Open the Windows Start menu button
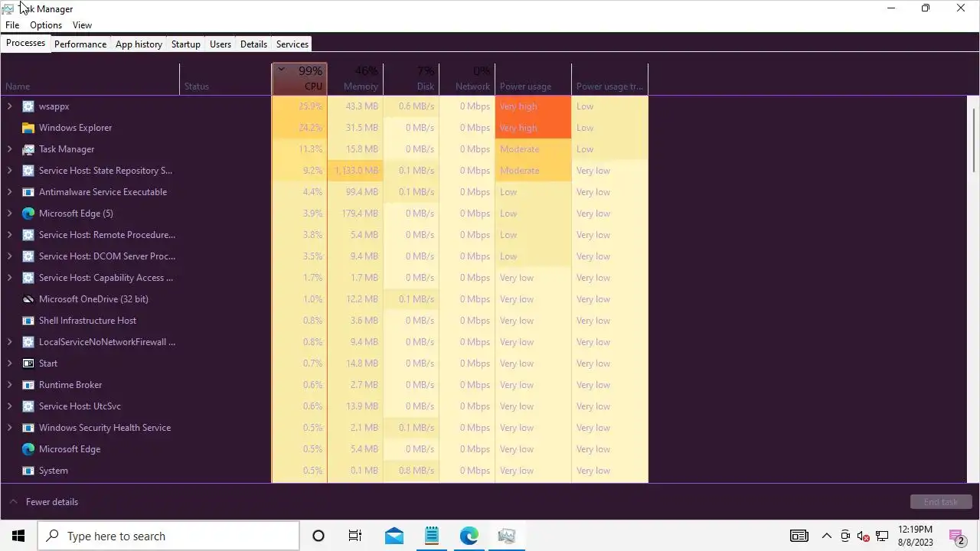The height and width of the screenshot is (551, 980). (18, 536)
